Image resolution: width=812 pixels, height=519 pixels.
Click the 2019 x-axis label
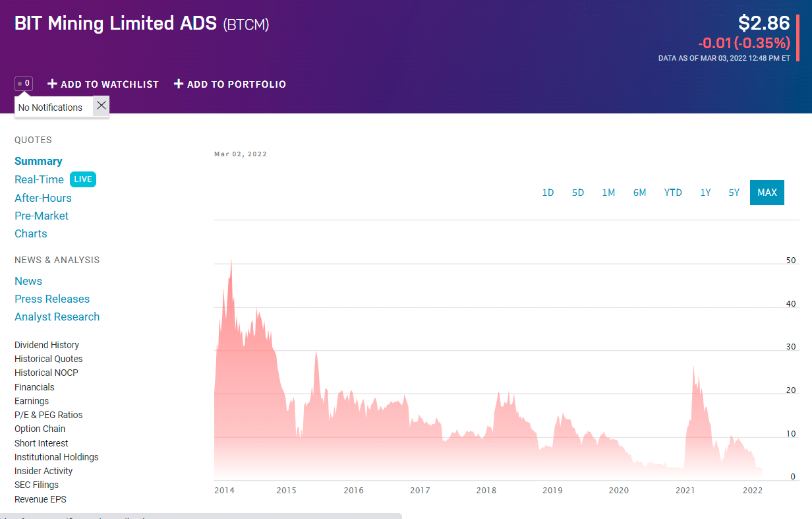tap(552, 491)
